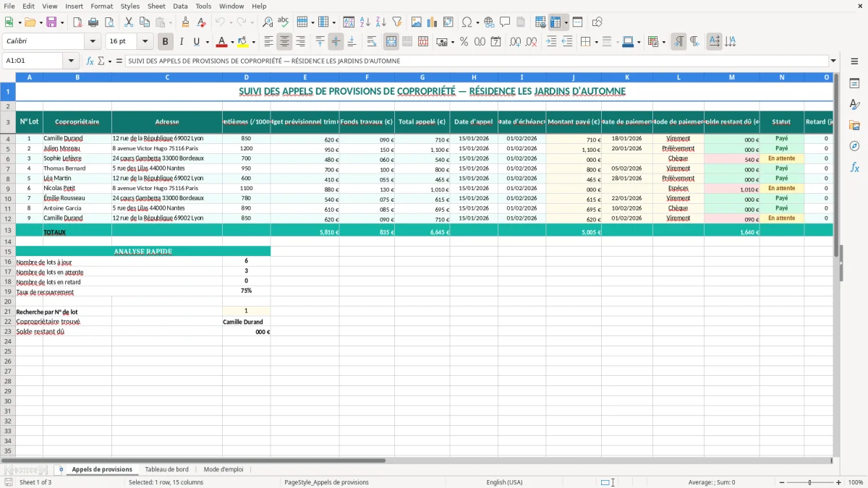Open the Freeze Rows and Columns dropdown
This screenshot has height=488, width=868.
click(566, 22)
